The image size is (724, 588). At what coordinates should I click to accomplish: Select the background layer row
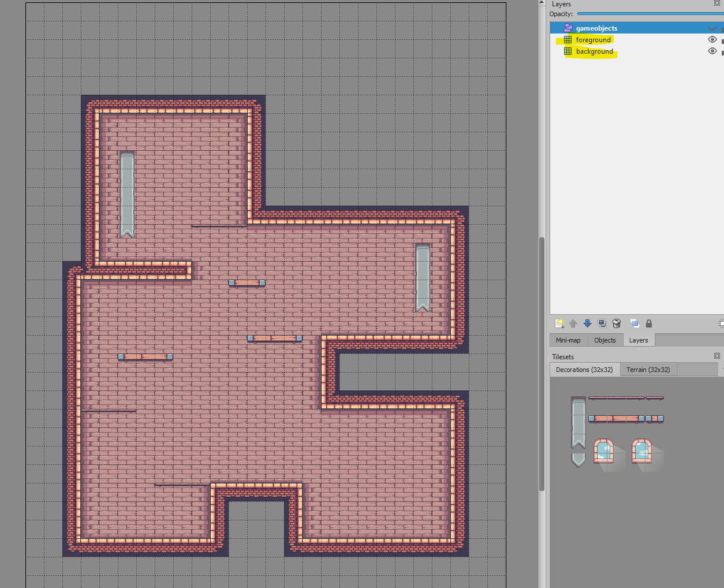(x=637, y=51)
